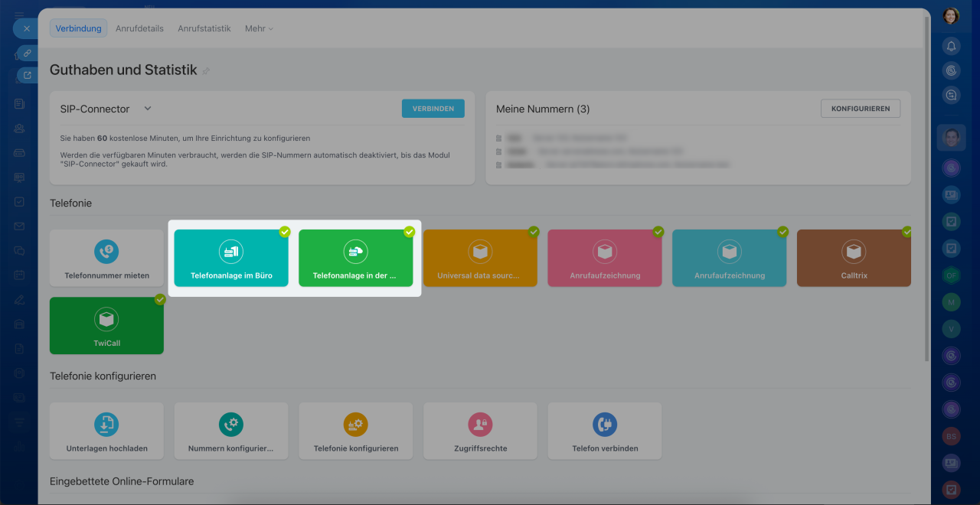Click Unterlagen hochladen icon
This screenshot has height=505, width=980.
coord(106,424)
